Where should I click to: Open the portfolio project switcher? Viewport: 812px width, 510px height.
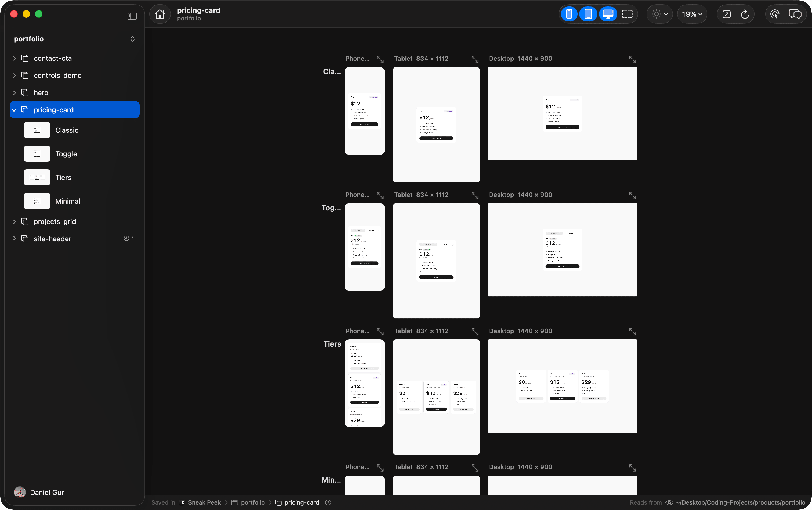pyautogui.click(x=74, y=39)
